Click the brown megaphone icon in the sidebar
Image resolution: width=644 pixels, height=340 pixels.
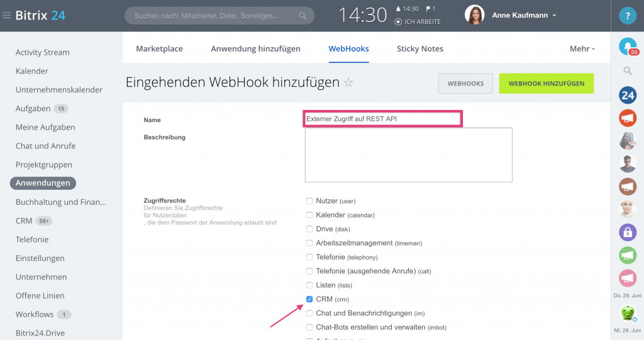(628, 187)
